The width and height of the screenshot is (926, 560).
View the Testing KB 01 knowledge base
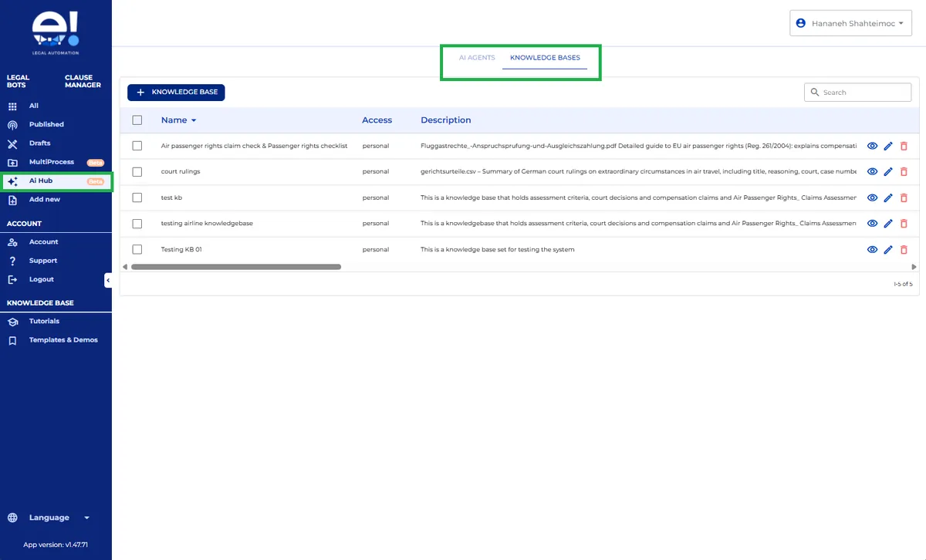tap(872, 250)
